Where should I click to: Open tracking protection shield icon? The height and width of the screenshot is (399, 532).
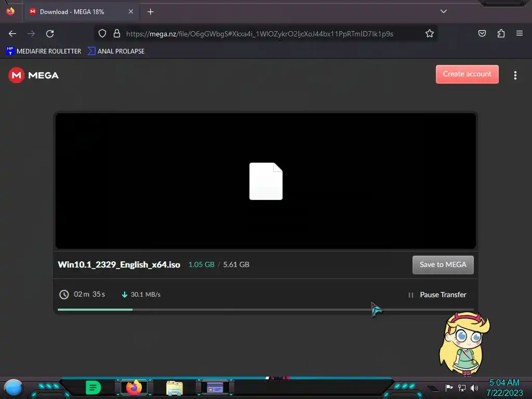coord(102,34)
